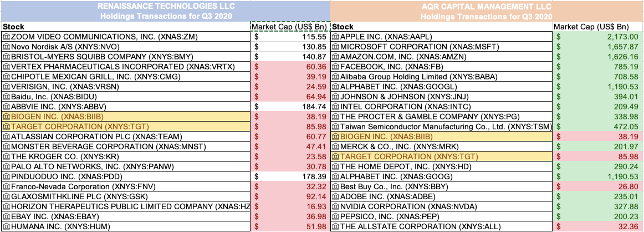Screen dimensions: 644x232
Task: Select Allstate market cap value 32.36
Action: 598,226
